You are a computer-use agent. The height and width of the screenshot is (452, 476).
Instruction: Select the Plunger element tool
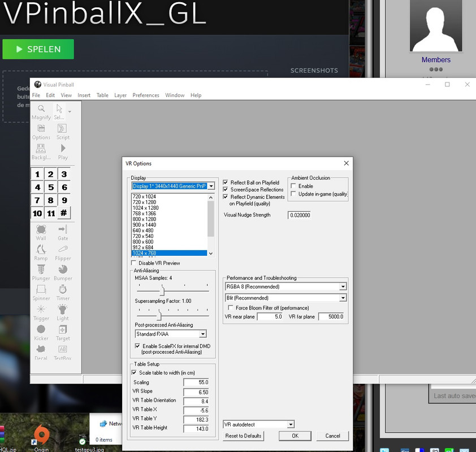pyautogui.click(x=41, y=273)
